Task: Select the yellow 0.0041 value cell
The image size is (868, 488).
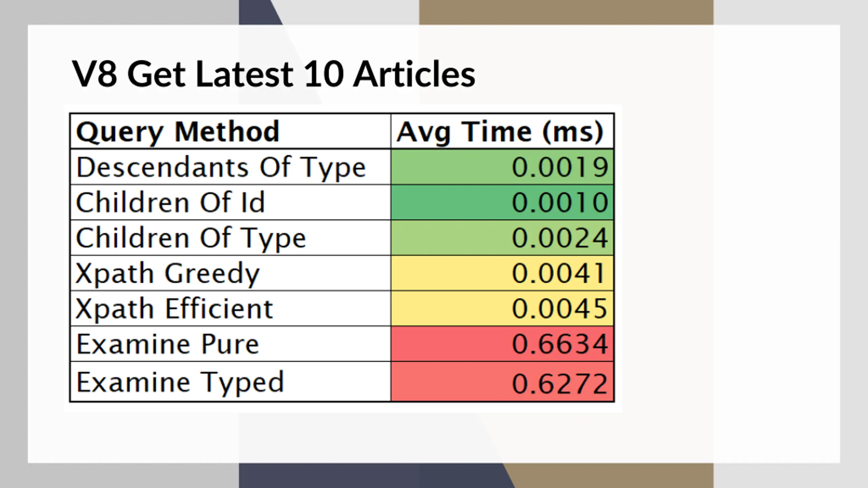Action: (x=502, y=273)
